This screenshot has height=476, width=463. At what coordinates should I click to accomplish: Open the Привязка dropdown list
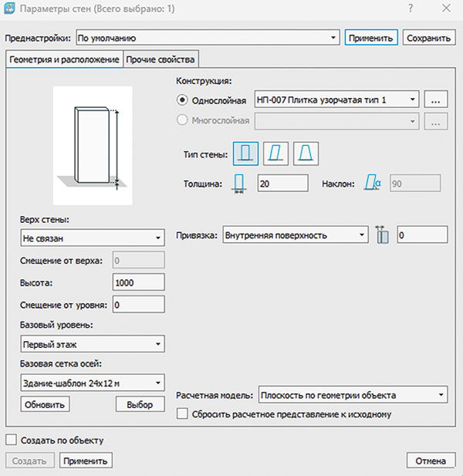click(x=295, y=235)
